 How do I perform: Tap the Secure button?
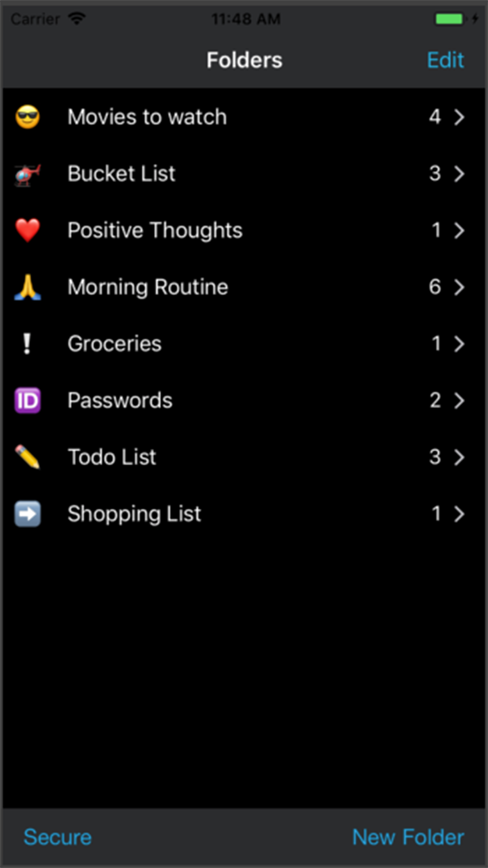(58, 837)
